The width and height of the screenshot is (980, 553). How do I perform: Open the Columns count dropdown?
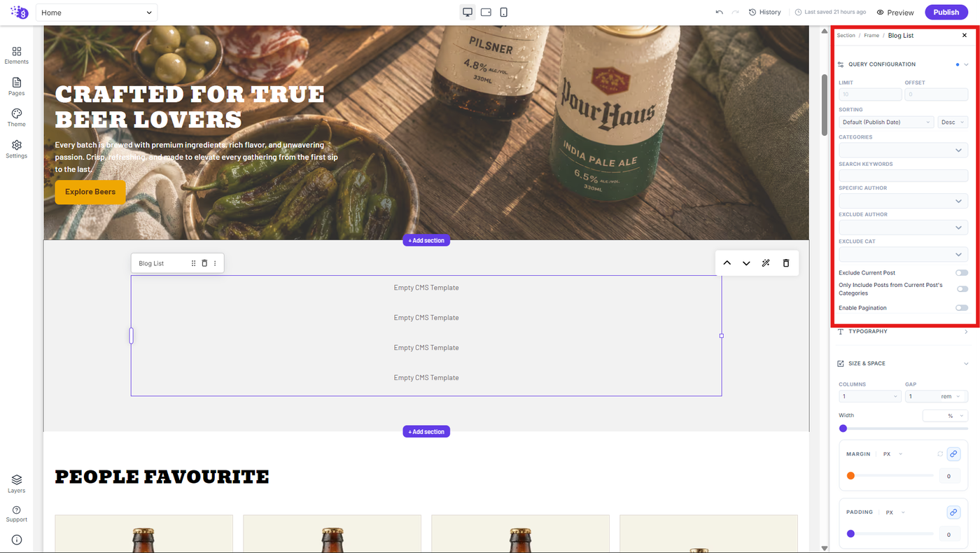pyautogui.click(x=869, y=396)
